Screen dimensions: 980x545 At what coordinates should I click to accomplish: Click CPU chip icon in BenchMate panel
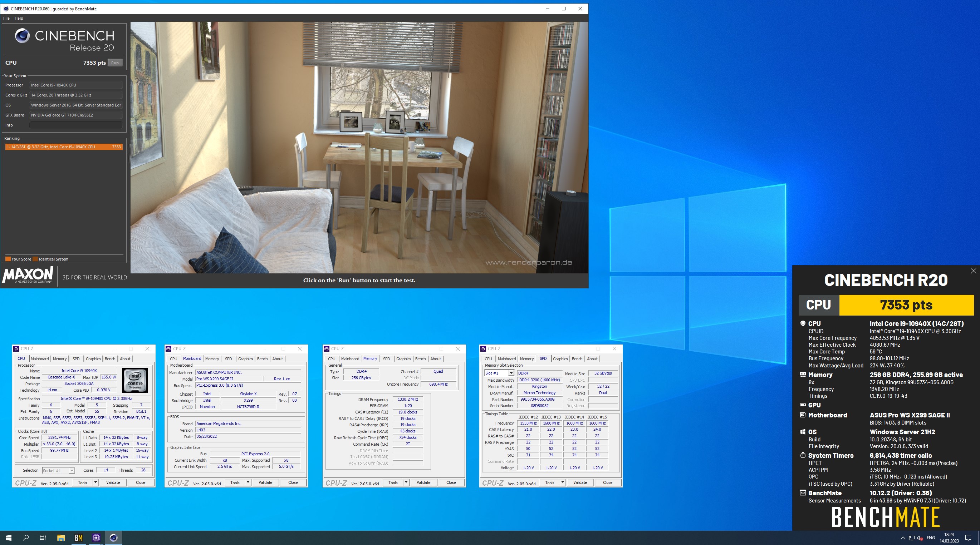tap(803, 323)
